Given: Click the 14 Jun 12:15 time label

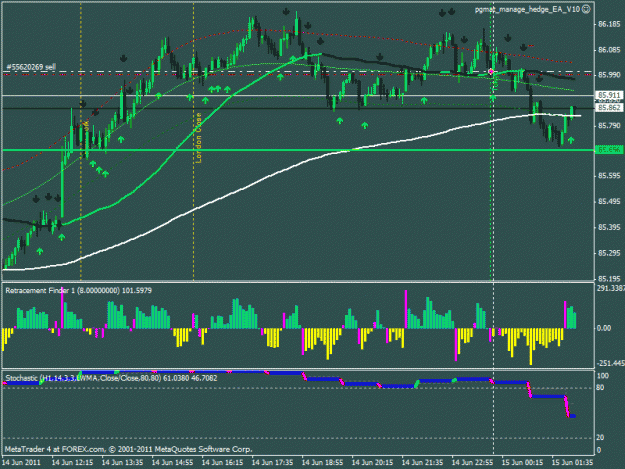Looking at the screenshot, I should point(73,462).
